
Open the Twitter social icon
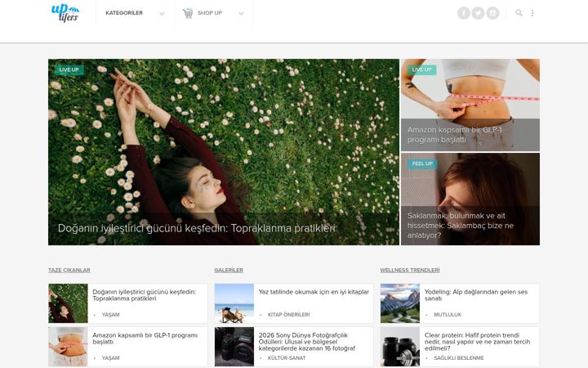click(x=478, y=13)
